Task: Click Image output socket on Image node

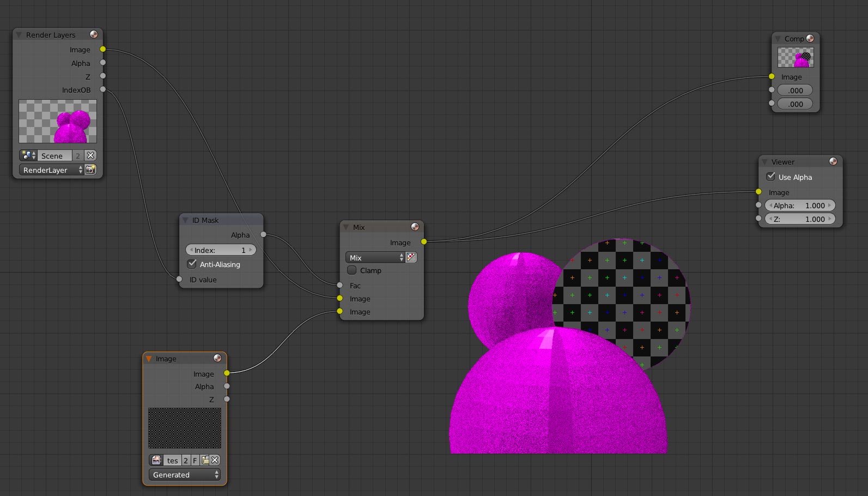Action: point(227,373)
